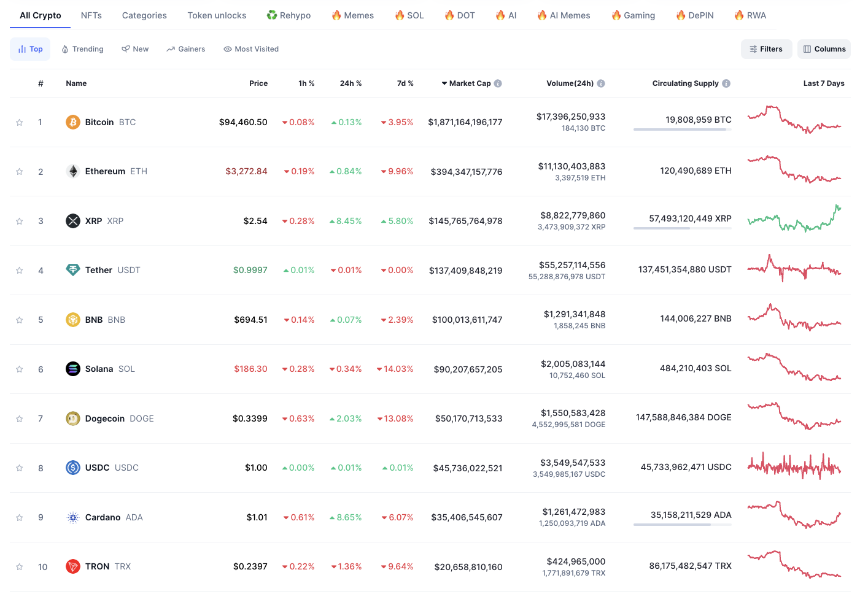Open the Columns customization button
This screenshot has width=868, height=594.
[x=824, y=49]
